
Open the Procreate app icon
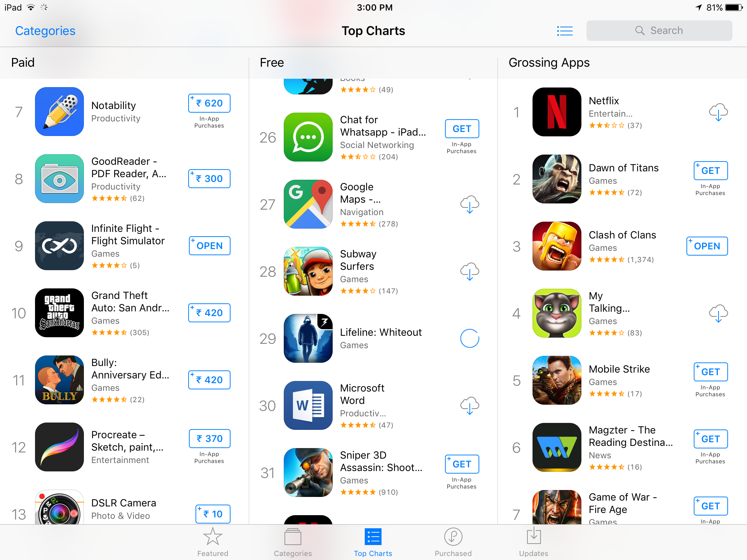coord(59,447)
